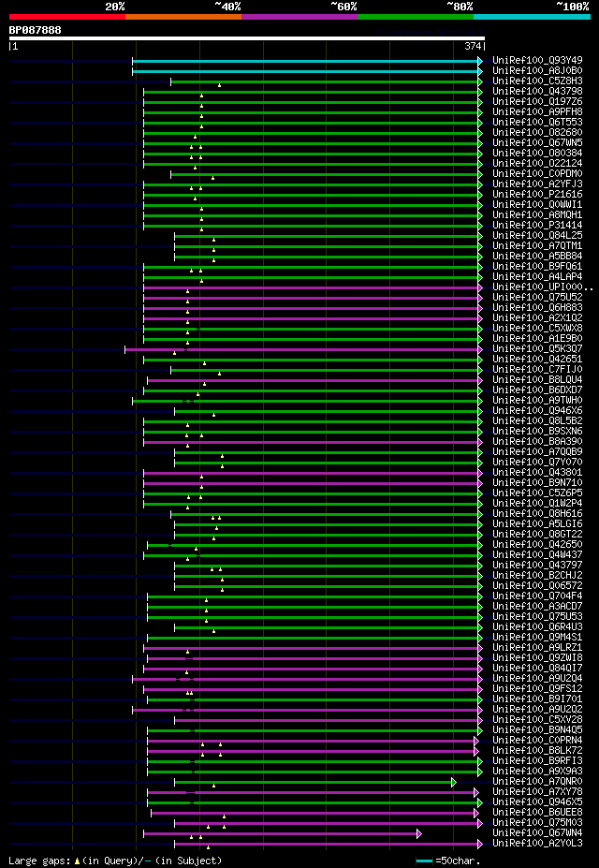
Task: Choose hit UniRef100_A7QTM1
Action: tap(537, 245)
